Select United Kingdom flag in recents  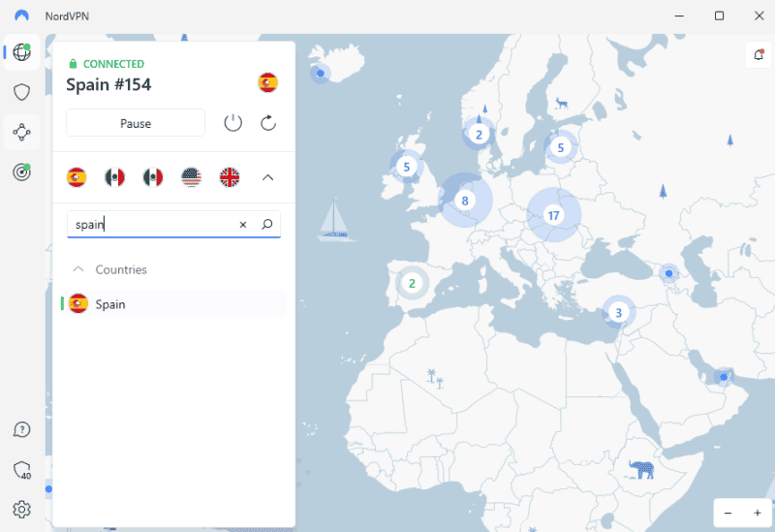click(x=230, y=177)
